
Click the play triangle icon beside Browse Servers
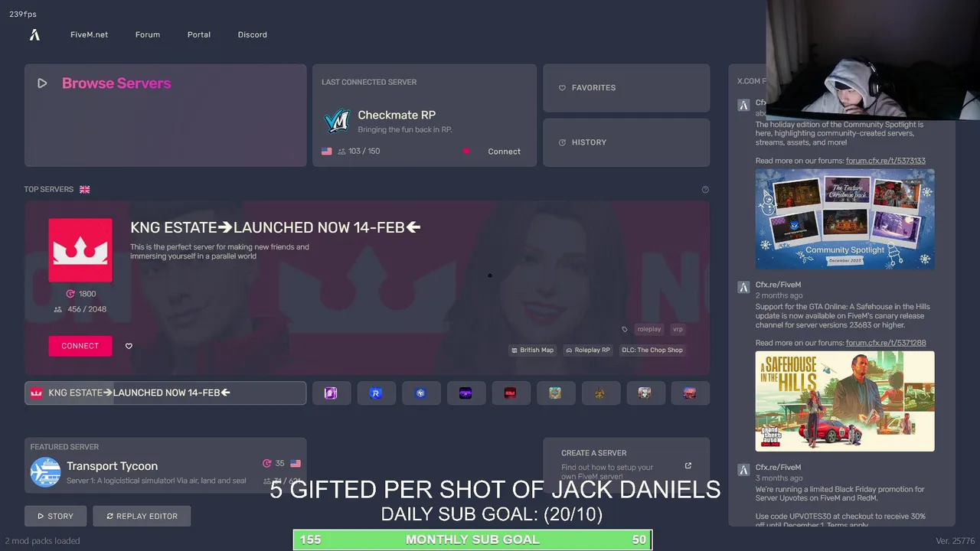point(42,83)
